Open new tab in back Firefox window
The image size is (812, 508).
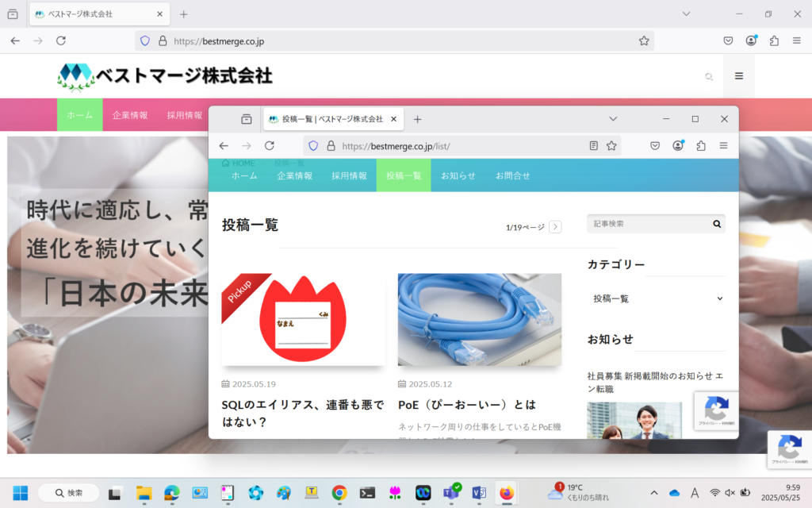click(184, 14)
